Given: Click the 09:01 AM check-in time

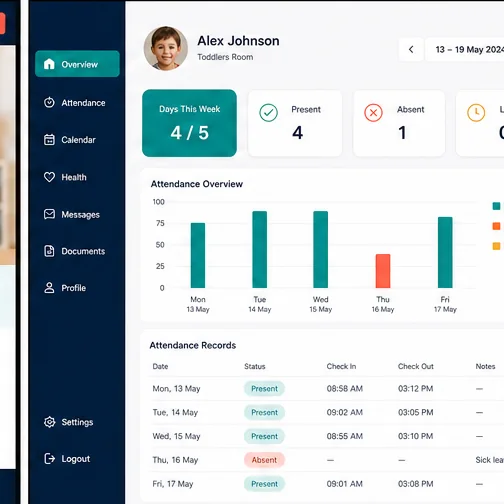Looking at the screenshot, I should tap(345, 484).
